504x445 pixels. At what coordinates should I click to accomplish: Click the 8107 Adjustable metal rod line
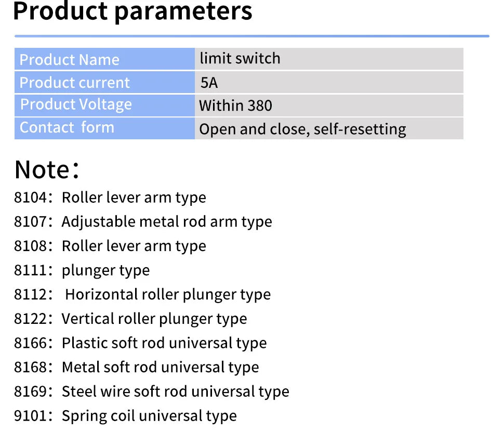point(143,222)
